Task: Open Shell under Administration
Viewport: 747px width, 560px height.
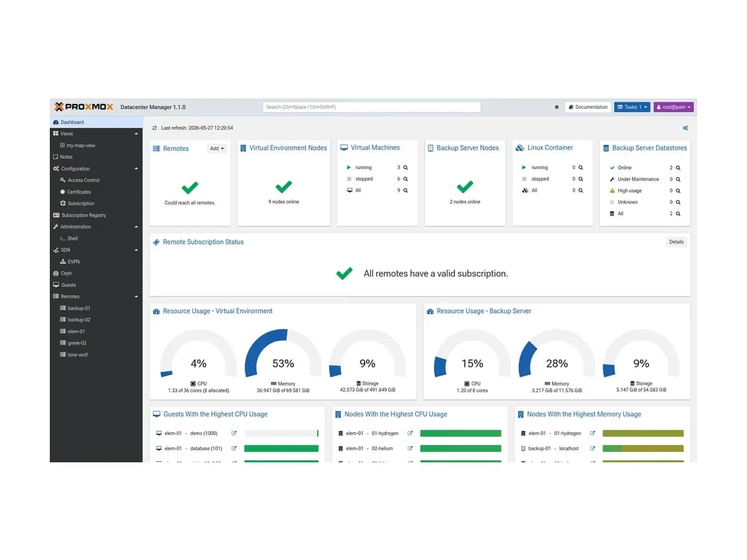Action: [96, 238]
